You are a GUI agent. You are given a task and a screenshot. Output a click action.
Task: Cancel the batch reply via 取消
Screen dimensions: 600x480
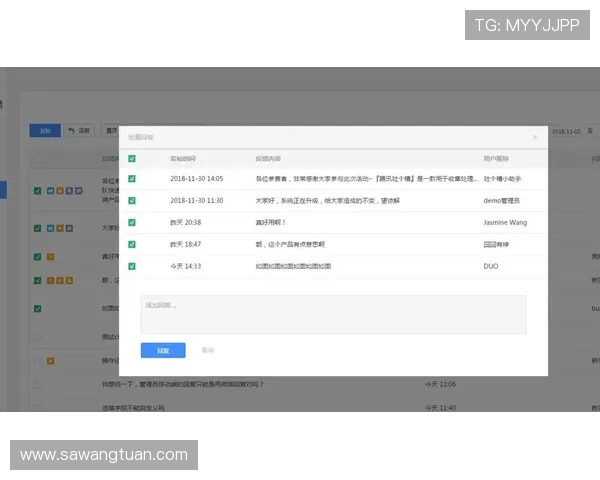pos(208,350)
